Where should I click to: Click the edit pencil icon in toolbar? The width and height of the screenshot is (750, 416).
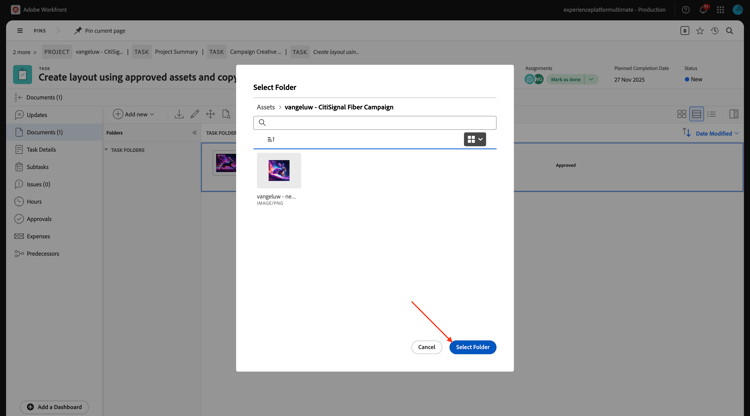(x=195, y=114)
